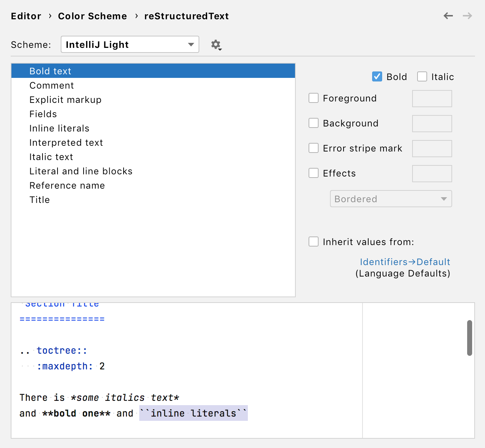The image size is (485, 448).
Task: Click the Effects checkbox label
Action: tap(339, 173)
